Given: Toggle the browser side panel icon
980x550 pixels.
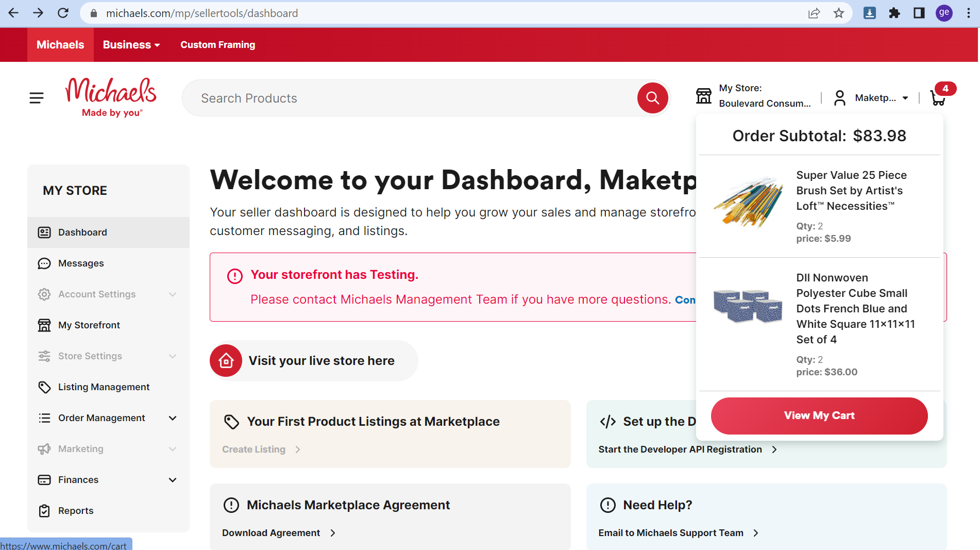Looking at the screenshot, I should point(919,13).
